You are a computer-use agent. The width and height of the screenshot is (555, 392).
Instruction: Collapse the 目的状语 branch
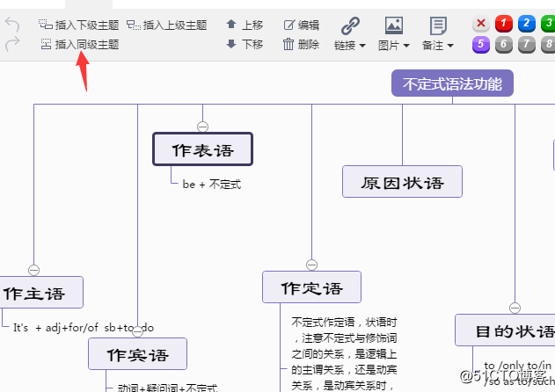tap(515, 308)
